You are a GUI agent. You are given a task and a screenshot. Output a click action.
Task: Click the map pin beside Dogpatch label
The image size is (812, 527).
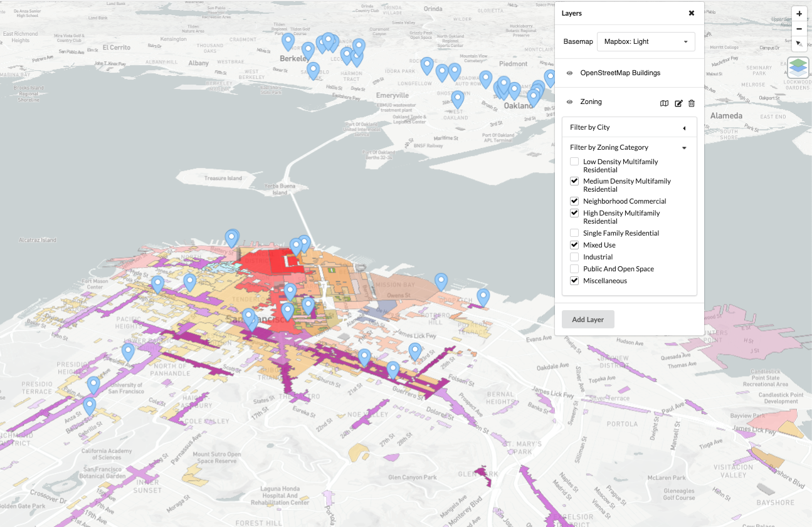[x=483, y=297]
